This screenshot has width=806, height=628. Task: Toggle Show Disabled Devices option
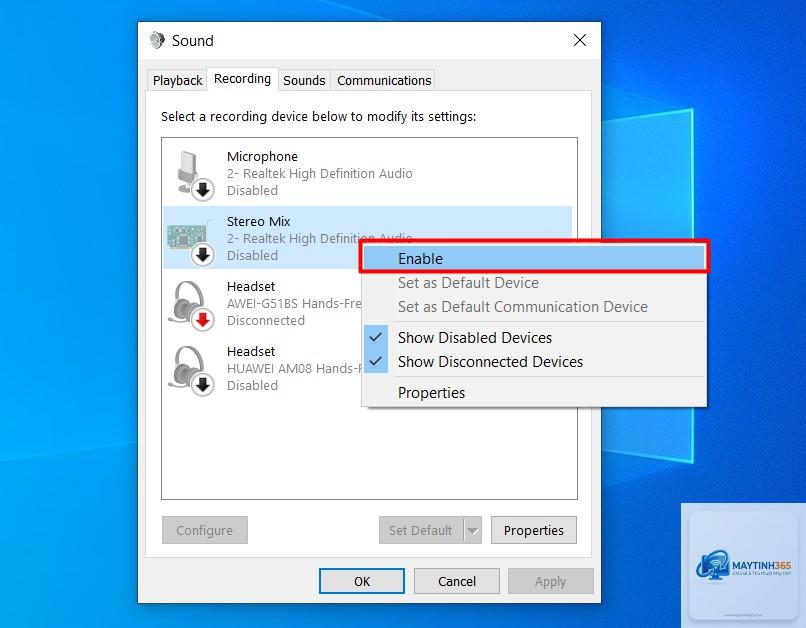pos(534,338)
